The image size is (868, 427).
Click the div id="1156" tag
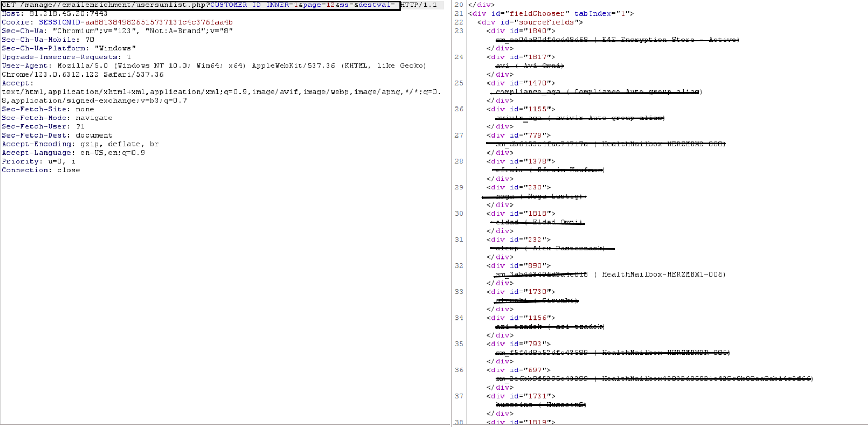pos(521,318)
